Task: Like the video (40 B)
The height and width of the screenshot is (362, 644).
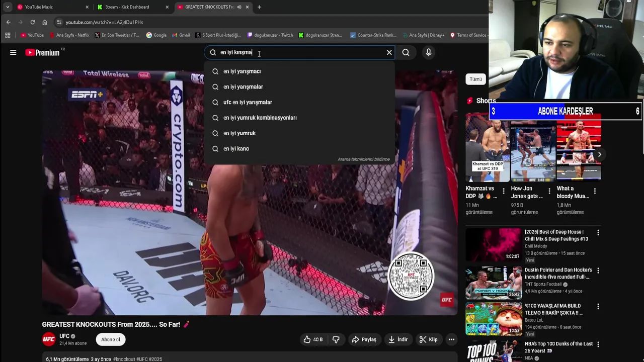Action: pyautogui.click(x=312, y=339)
